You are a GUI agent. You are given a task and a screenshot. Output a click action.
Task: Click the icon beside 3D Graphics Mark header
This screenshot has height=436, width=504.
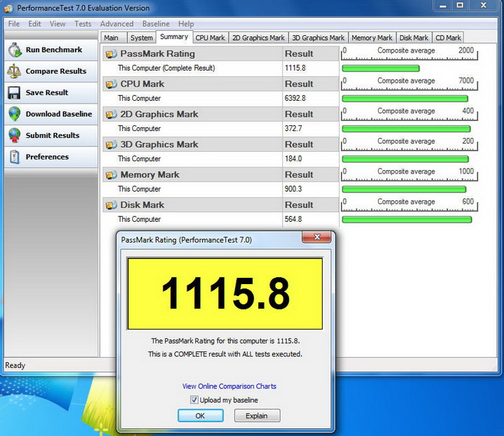click(x=111, y=145)
